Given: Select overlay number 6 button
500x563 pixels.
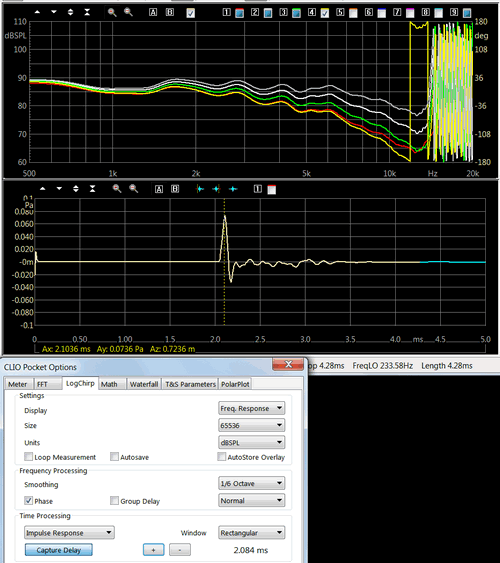Looking at the screenshot, I should [369, 12].
